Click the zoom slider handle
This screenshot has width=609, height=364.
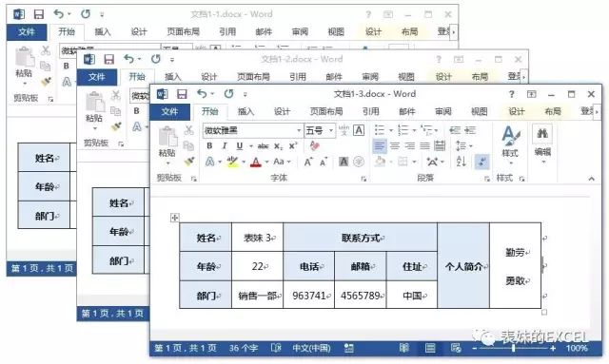pos(514,349)
